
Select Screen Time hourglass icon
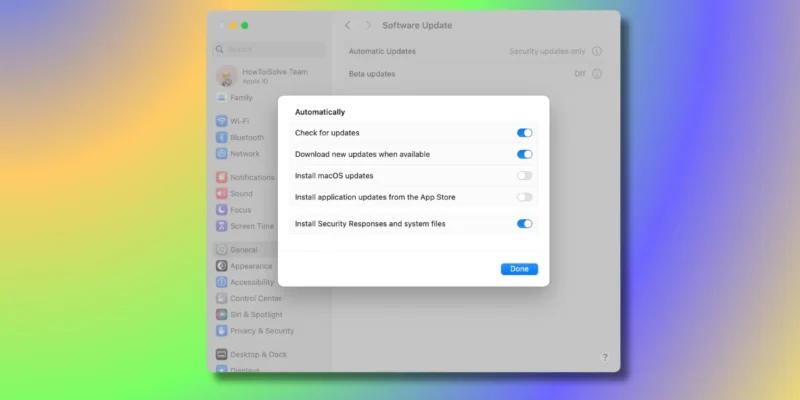(x=221, y=226)
